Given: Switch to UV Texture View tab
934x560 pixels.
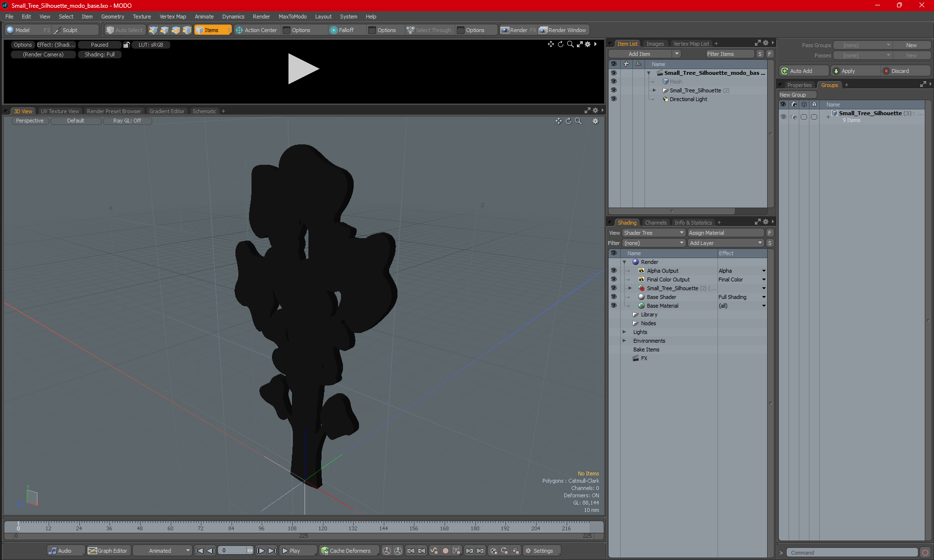Looking at the screenshot, I should [x=59, y=111].
